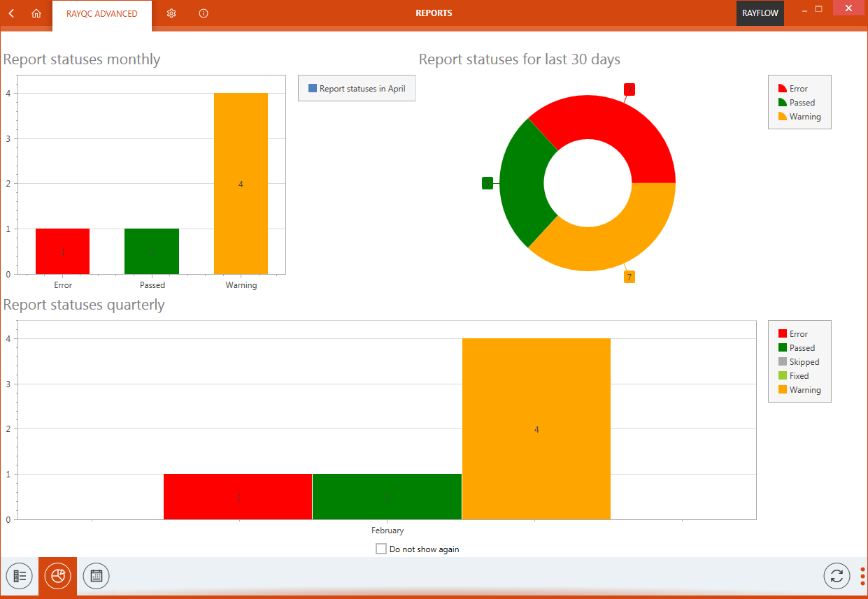
Task: Toggle the Warning series in quarterly legend
Action: click(x=800, y=389)
